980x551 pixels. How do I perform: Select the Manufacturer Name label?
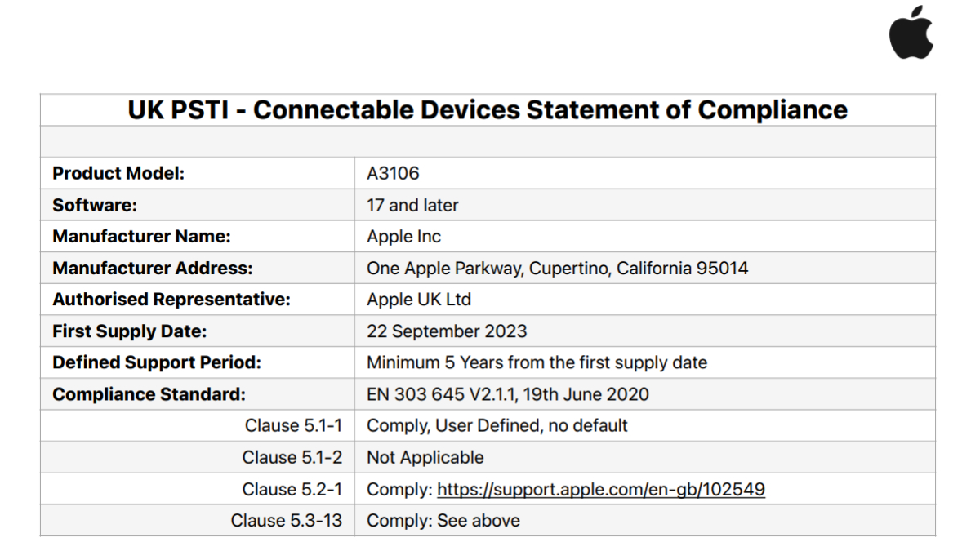point(141,237)
